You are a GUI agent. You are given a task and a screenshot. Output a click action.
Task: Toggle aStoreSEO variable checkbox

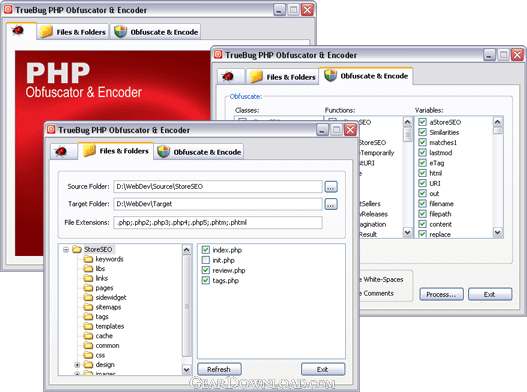tap(422, 122)
